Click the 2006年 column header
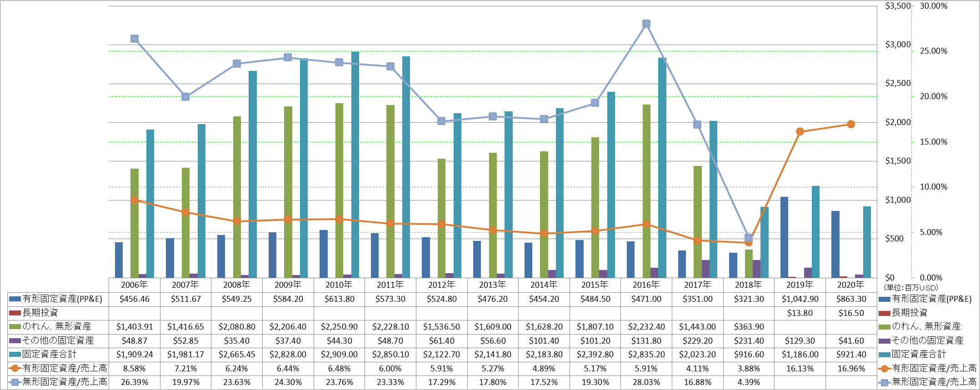This screenshot has height=390, width=980. pos(135,285)
